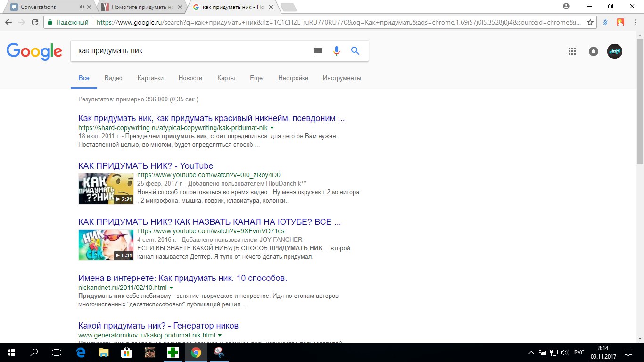Open the on-screen keyboard in search box
Screen dimensions: 644x362
(318, 50)
